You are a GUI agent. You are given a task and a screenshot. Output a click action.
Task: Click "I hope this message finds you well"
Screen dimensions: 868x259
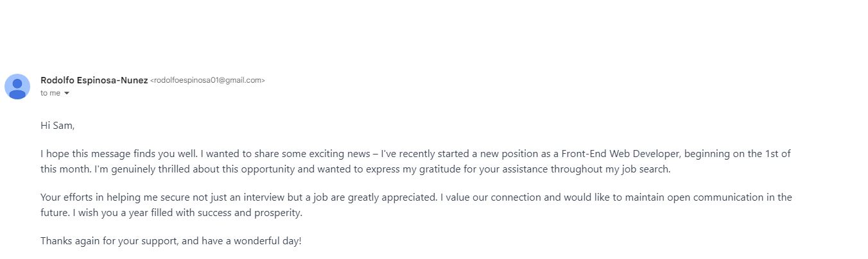tap(114, 154)
